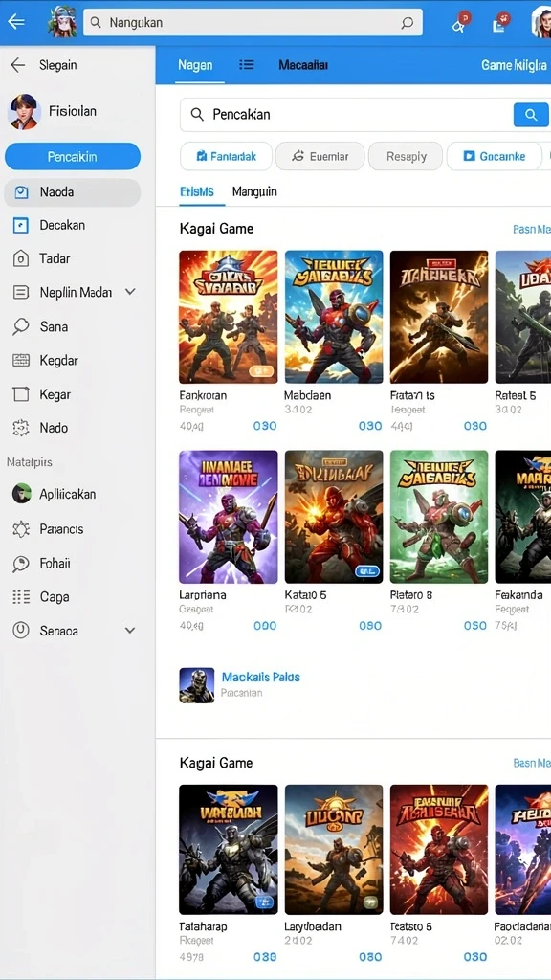Select the Sana chat icon
The image size is (551, 980).
(21, 326)
